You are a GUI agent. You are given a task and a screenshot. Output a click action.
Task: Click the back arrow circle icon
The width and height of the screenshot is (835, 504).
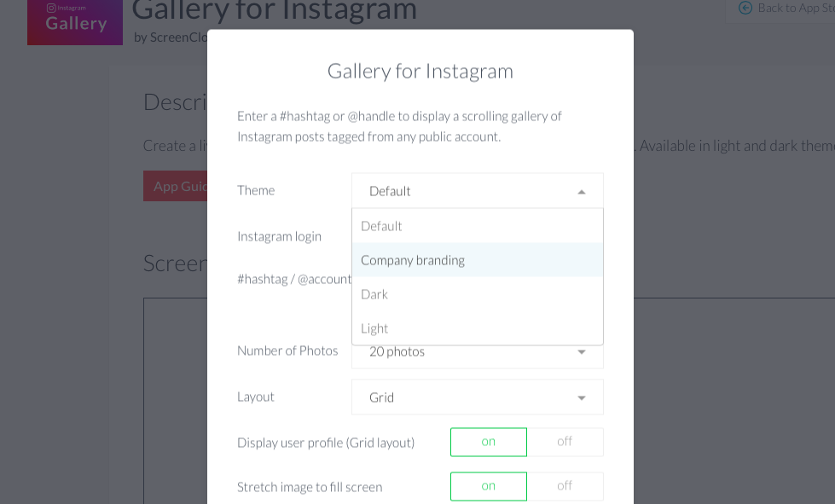745,8
